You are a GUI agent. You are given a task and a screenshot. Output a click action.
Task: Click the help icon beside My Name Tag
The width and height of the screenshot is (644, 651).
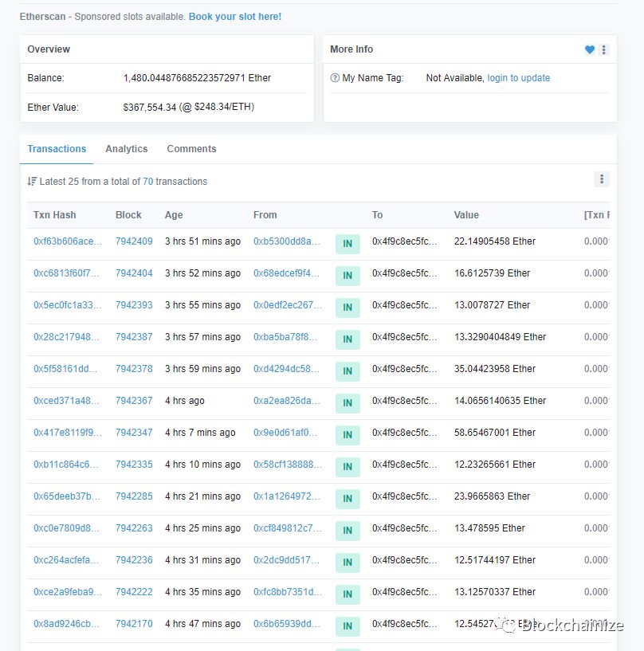pos(336,77)
